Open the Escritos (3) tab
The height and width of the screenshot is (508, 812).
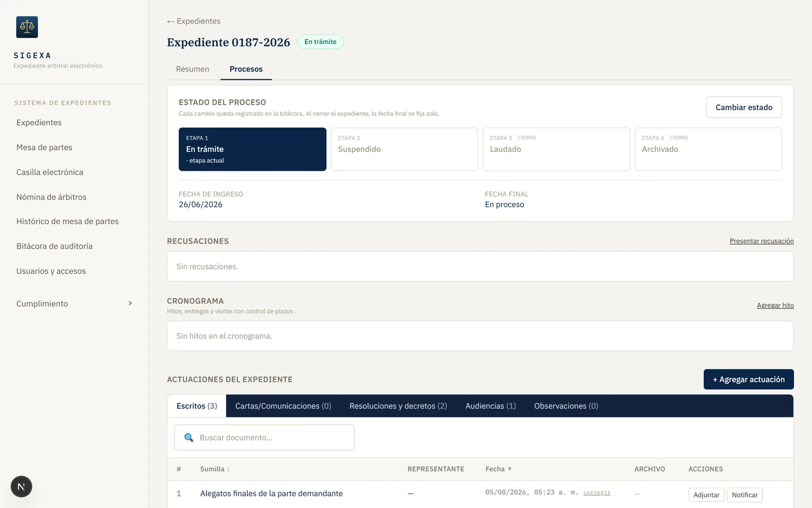pos(197,406)
